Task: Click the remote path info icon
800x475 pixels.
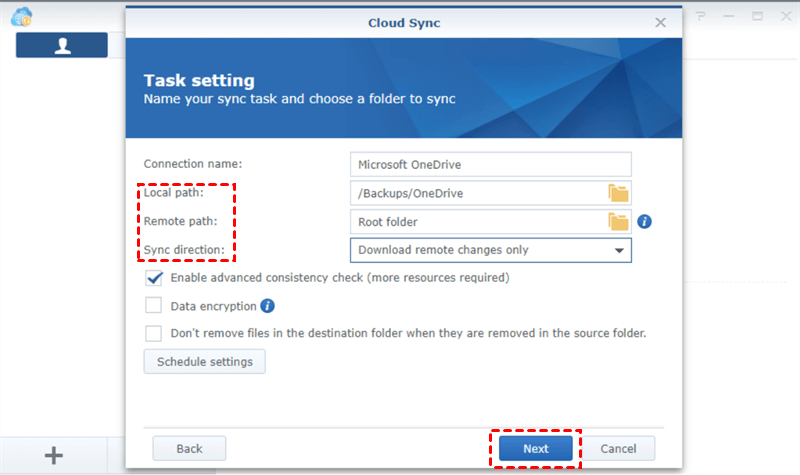Action: [645, 222]
